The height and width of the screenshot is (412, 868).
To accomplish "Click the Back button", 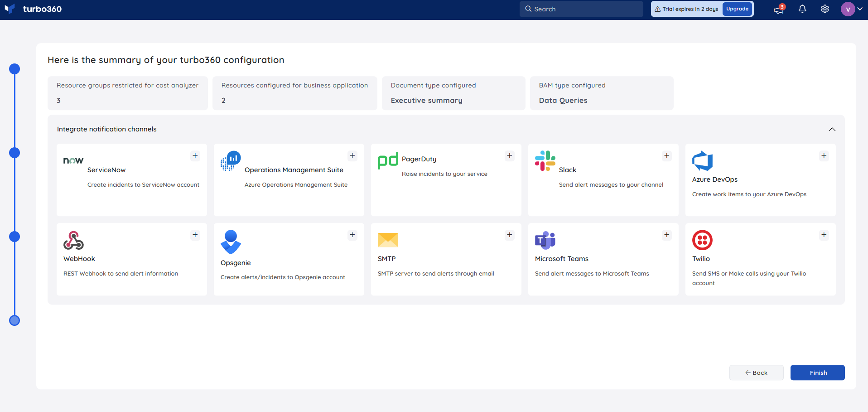I will [756, 373].
